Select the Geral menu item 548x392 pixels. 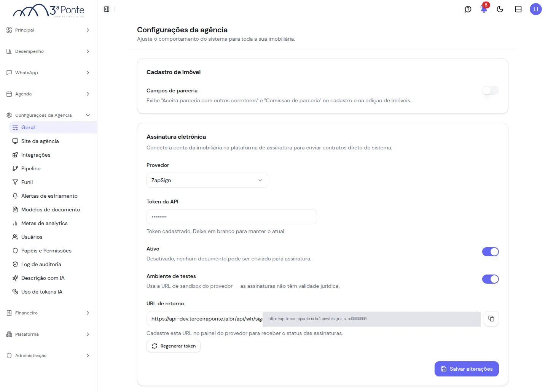[53, 127]
